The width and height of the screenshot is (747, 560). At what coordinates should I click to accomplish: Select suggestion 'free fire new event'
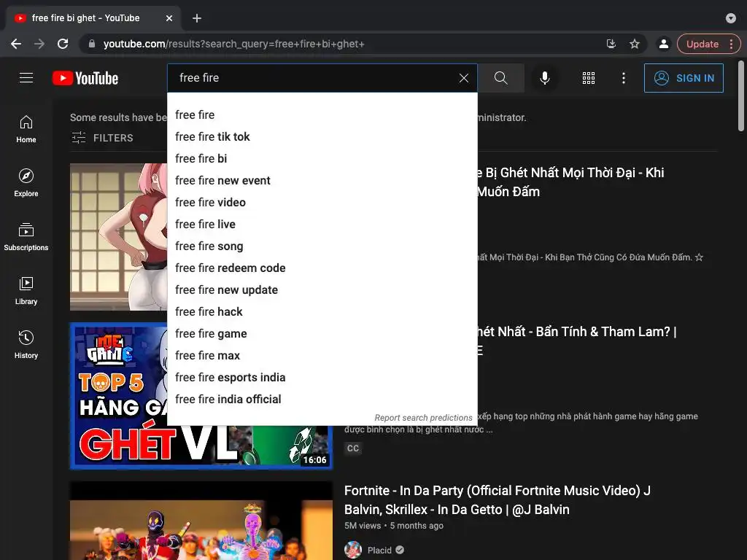pos(322,181)
